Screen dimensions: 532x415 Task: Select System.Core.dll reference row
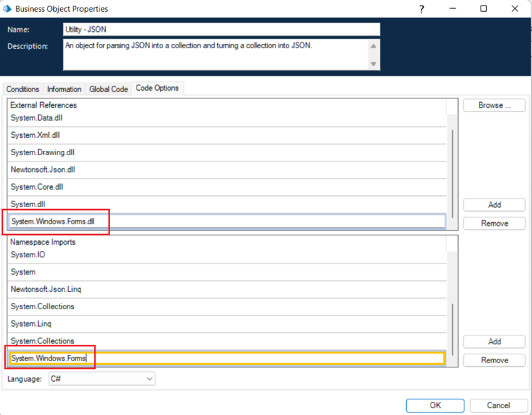click(x=227, y=187)
